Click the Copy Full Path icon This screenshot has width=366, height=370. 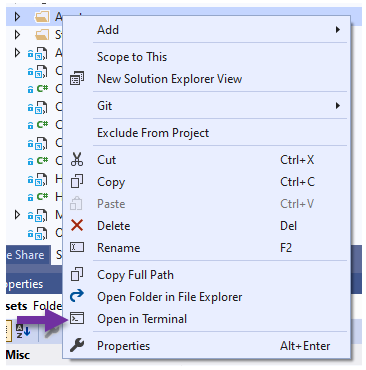pyautogui.click(x=77, y=274)
